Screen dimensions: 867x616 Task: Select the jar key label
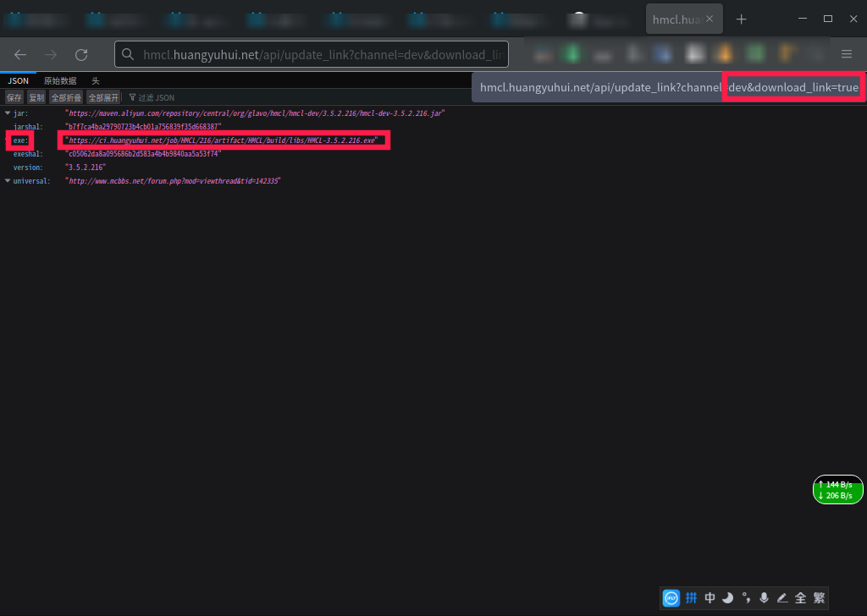[20, 113]
